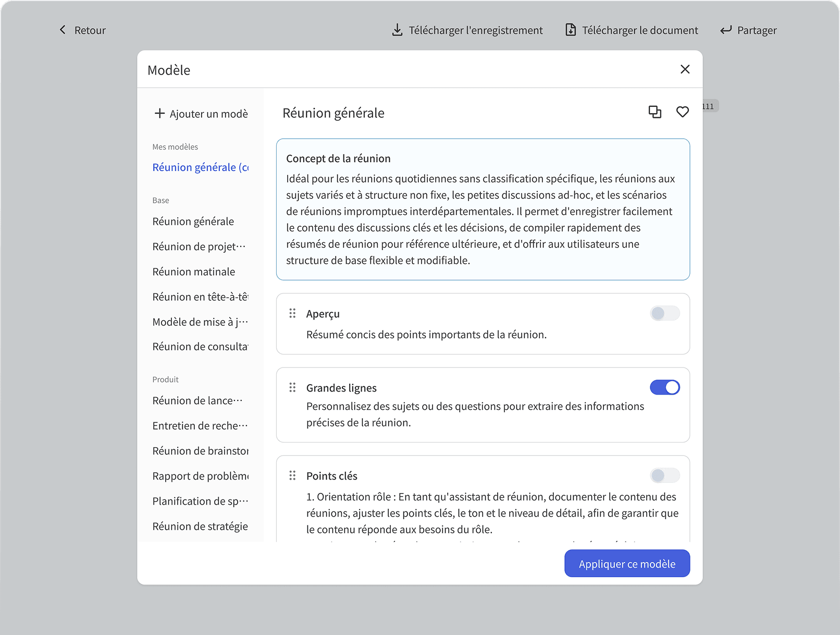Click the download recording icon
840x635 pixels.
tap(397, 30)
